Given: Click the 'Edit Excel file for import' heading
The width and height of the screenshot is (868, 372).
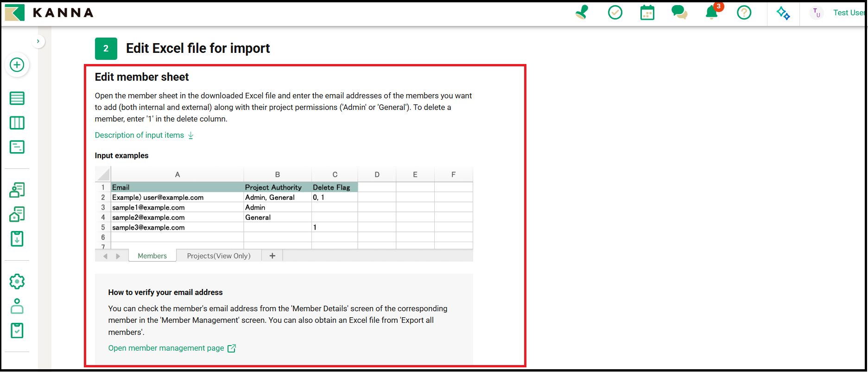Looking at the screenshot, I should pos(198,48).
